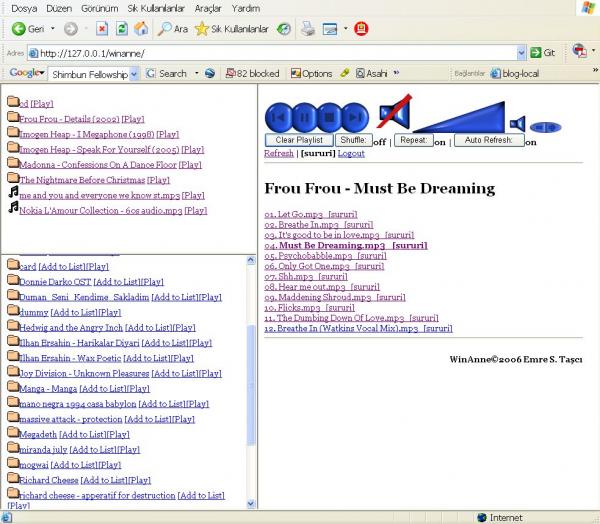Click the crossed-out speaker mute icon
This screenshot has height=524, width=600.
[x=393, y=114]
